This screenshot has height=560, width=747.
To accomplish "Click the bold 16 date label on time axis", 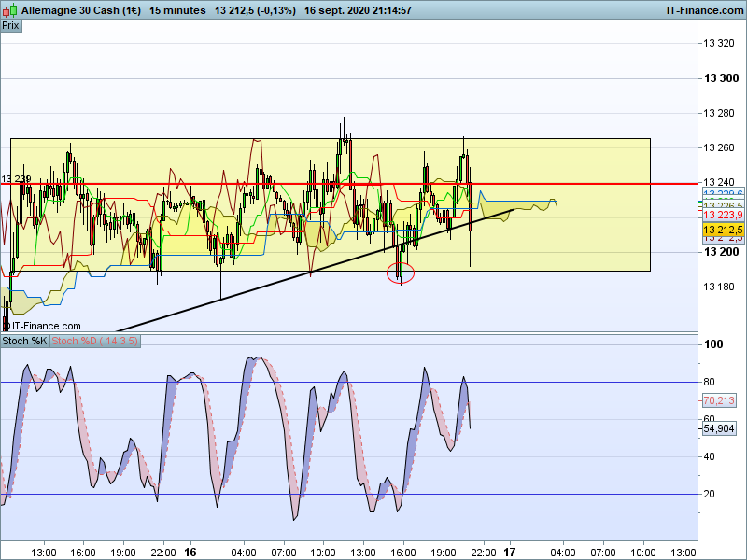I will [190, 553].
